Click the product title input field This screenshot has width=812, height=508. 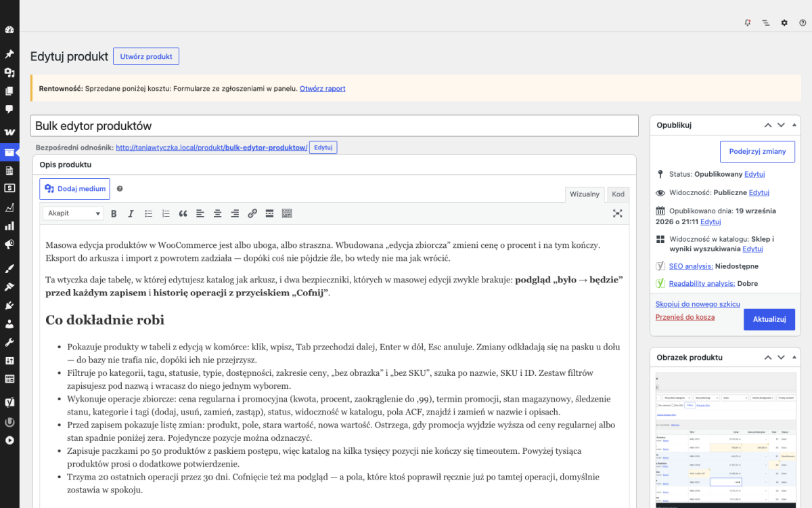(334, 126)
